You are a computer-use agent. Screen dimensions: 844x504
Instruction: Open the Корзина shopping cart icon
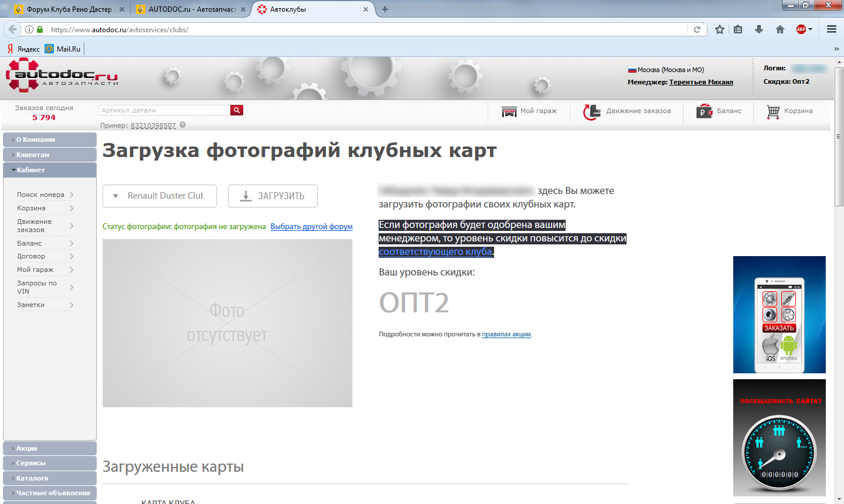click(773, 111)
